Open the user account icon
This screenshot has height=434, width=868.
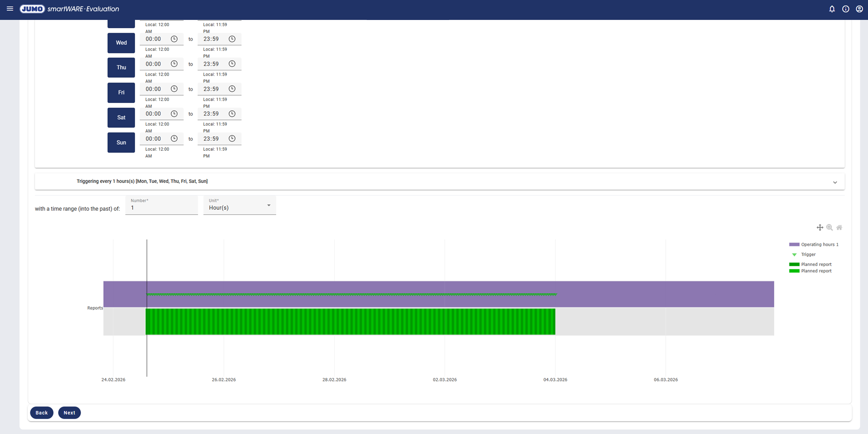click(859, 9)
